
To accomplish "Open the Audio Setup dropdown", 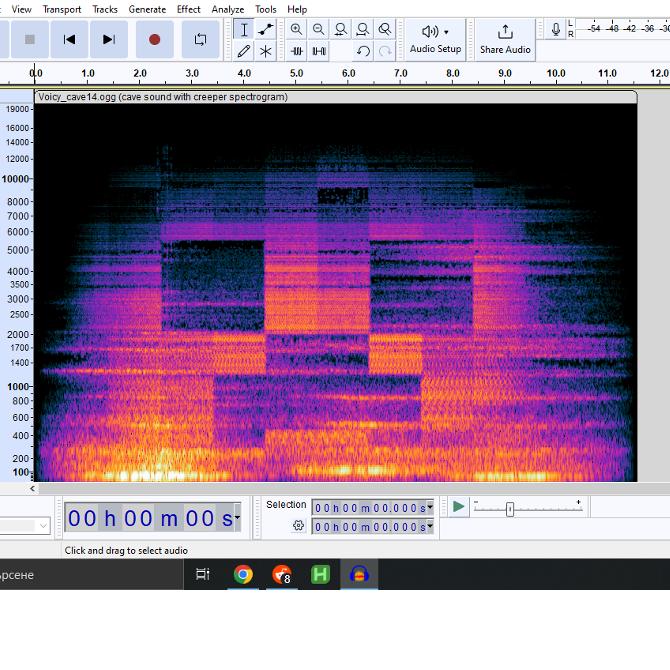I will pos(436,39).
